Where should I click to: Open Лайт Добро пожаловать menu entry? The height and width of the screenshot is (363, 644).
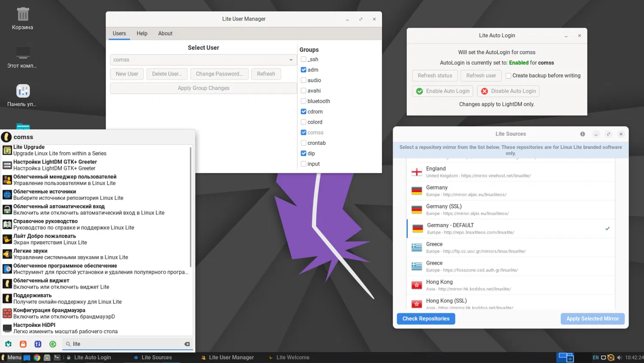tap(96, 239)
